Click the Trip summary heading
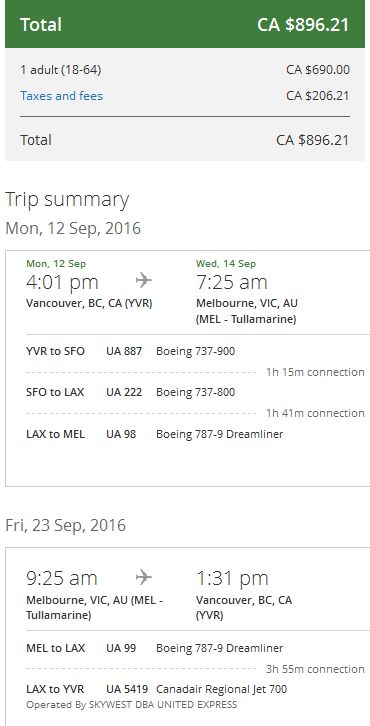 tap(67, 200)
